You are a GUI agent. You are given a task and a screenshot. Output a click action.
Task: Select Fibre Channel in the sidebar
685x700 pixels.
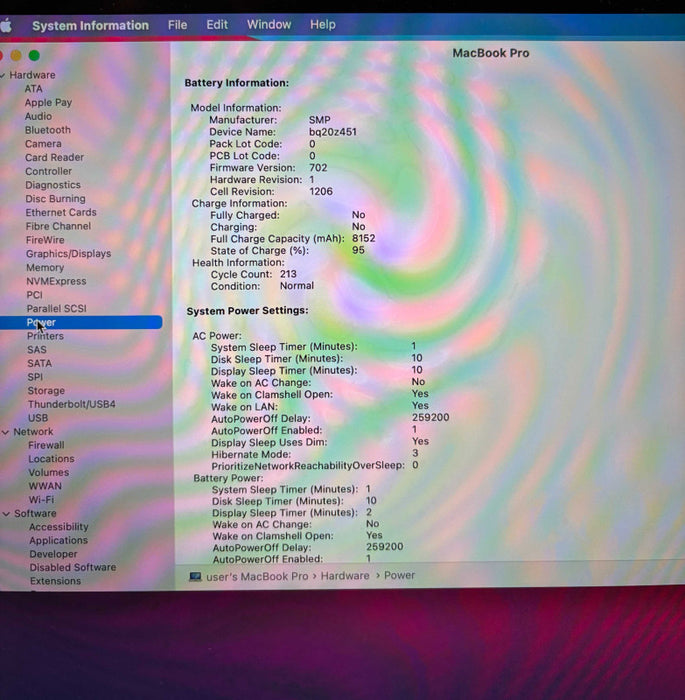58,226
